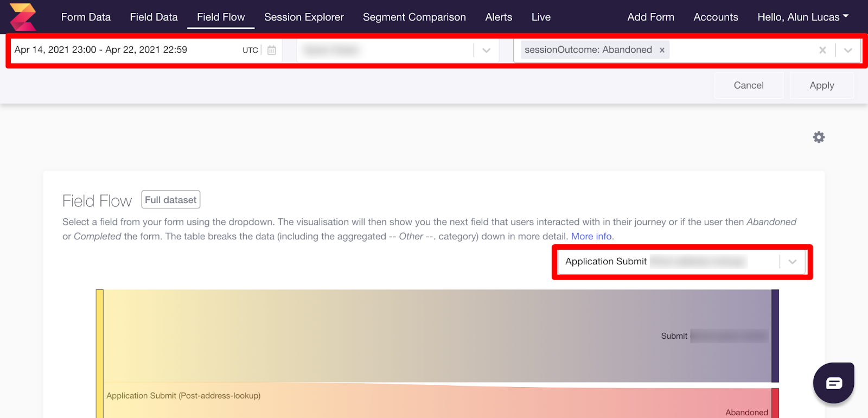Click the red Abandoned node bar

pyautogui.click(x=775, y=403)
